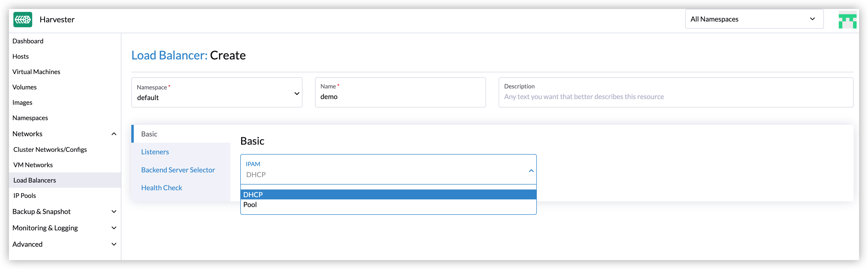This screenshot has height=269, width=868.
Task: Collapse the Networks section chevron
Action: pyautogui.click(x=114, y=134)
